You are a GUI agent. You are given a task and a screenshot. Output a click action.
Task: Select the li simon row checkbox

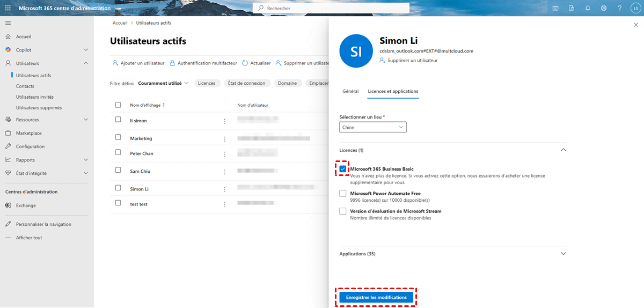[118, 120]
